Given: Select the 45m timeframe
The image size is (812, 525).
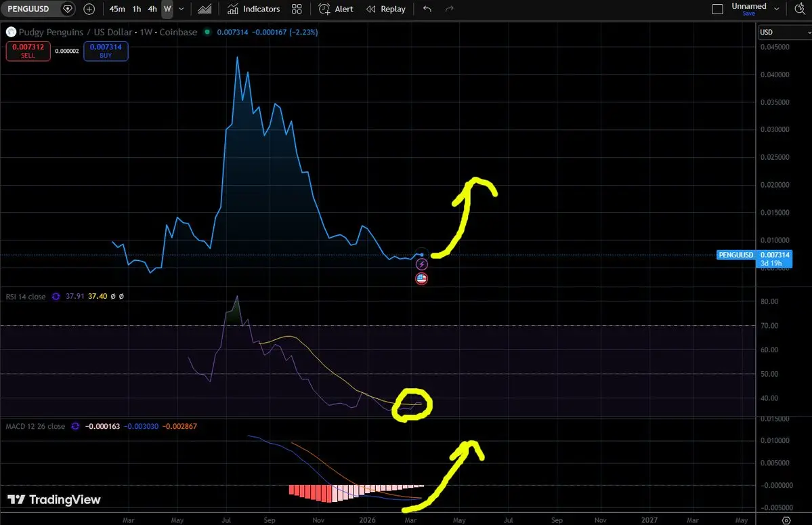Looking at the screenshot, I should pos(117,9).
